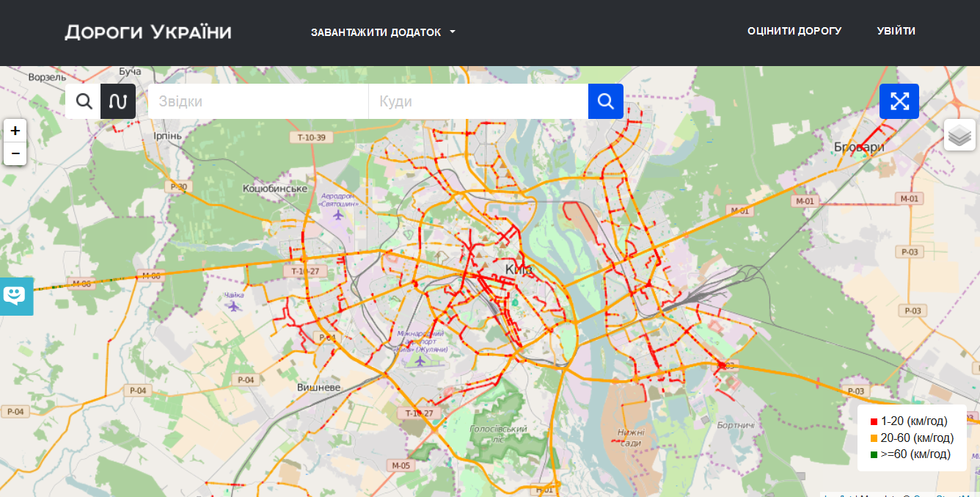Open the map layers control

959,135
